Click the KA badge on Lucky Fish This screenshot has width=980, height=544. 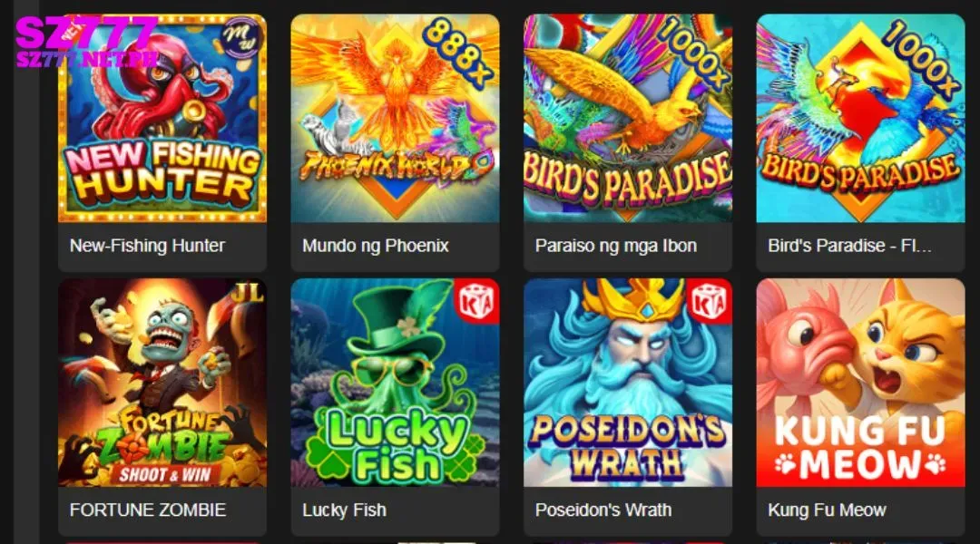(477, 302)
